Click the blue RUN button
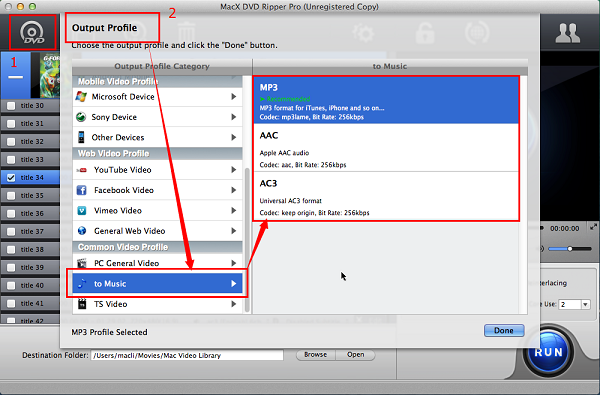 (548, 352)
